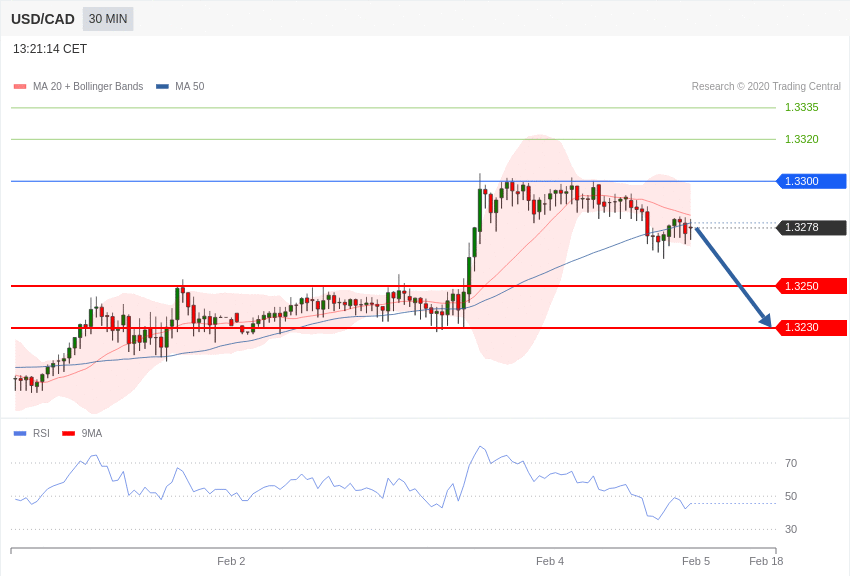Click the RSI 30 axis value
Viewport: 850px width, 576px height.
[x=791, y=529]
